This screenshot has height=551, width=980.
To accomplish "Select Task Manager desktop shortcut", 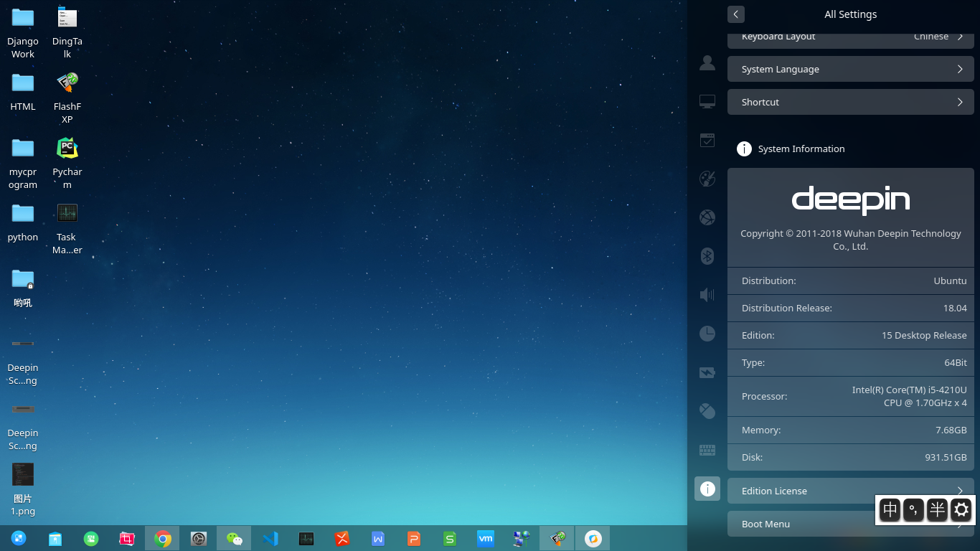I will click(x=67, y=228).
